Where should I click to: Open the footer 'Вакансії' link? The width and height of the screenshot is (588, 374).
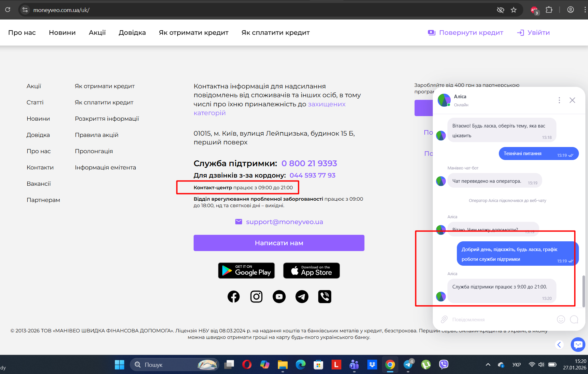tap(39, 184)
